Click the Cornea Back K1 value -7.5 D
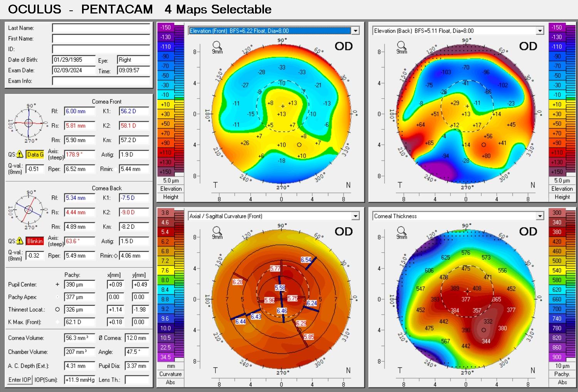The width and height of the screenshot is (578, 392). pyautogui.click(x=134, y=198)
